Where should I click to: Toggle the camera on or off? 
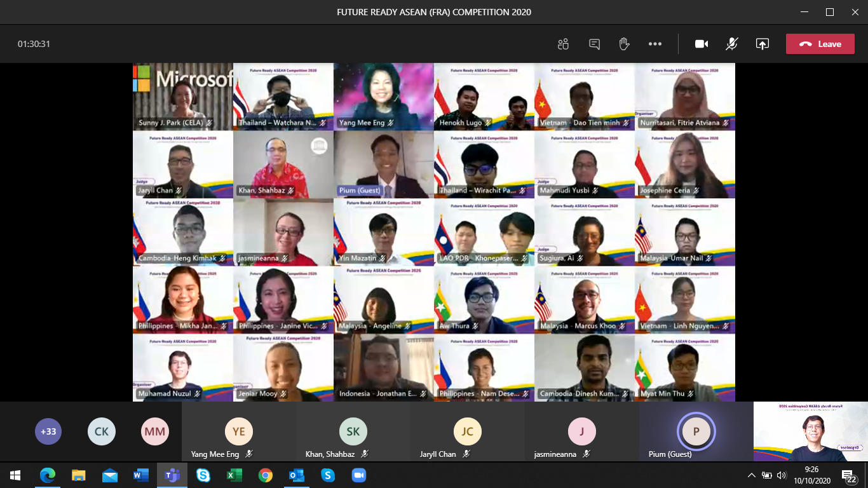[x=702, y=44]
